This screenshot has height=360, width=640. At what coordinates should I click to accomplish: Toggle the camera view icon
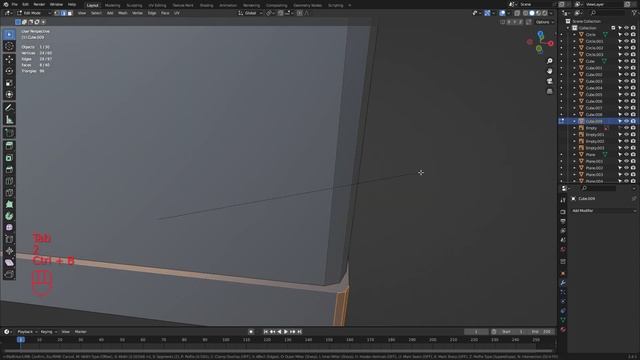tap(549, 81)
